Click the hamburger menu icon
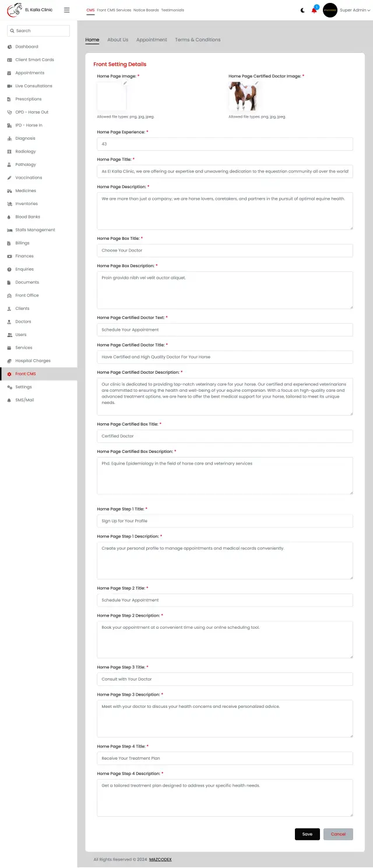373x868 pixels. [66, 10]
